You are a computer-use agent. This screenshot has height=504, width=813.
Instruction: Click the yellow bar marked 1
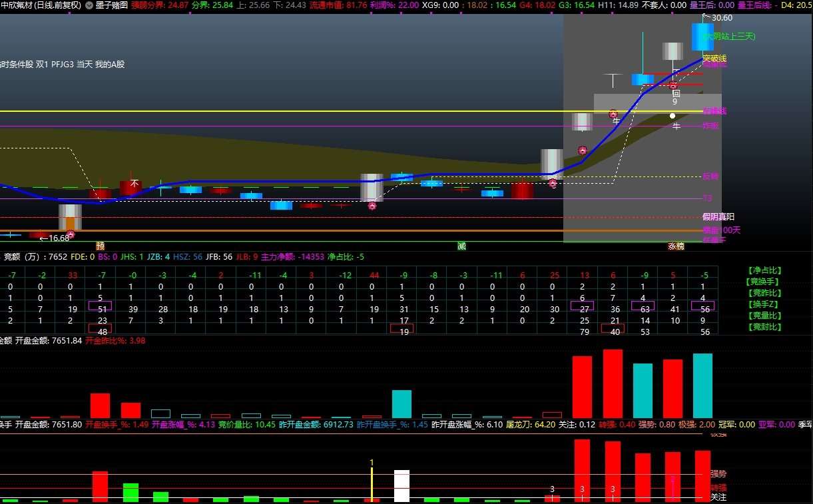[x=372, y=483]
